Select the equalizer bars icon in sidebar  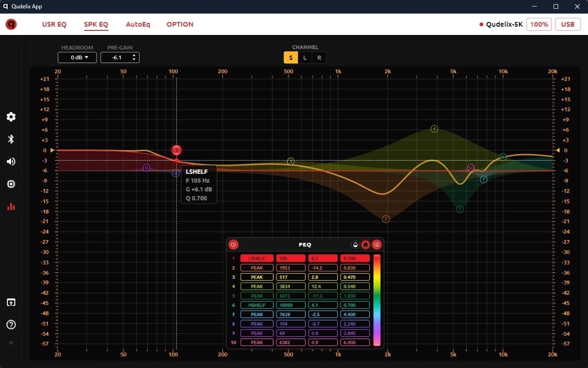click(11, 207)
